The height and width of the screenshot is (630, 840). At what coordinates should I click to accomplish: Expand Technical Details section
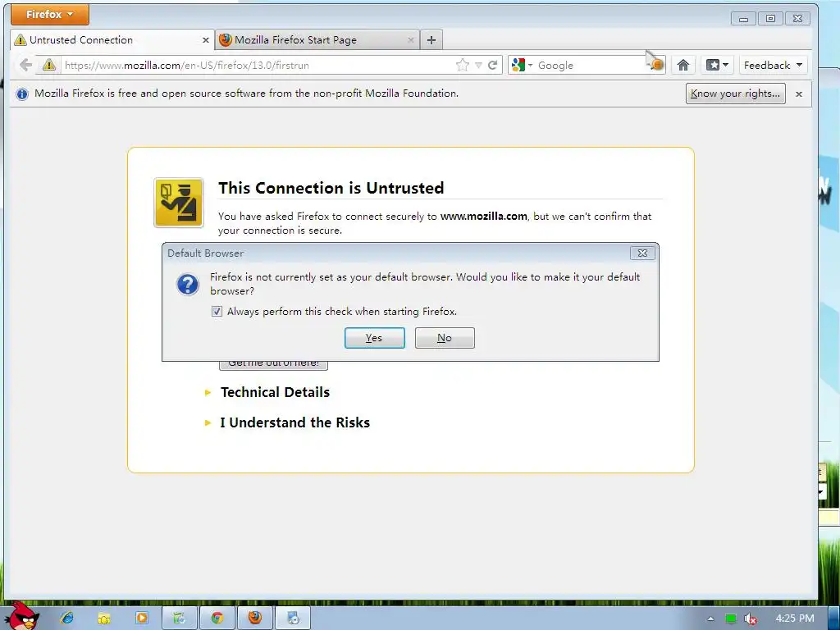pos(275,392)
